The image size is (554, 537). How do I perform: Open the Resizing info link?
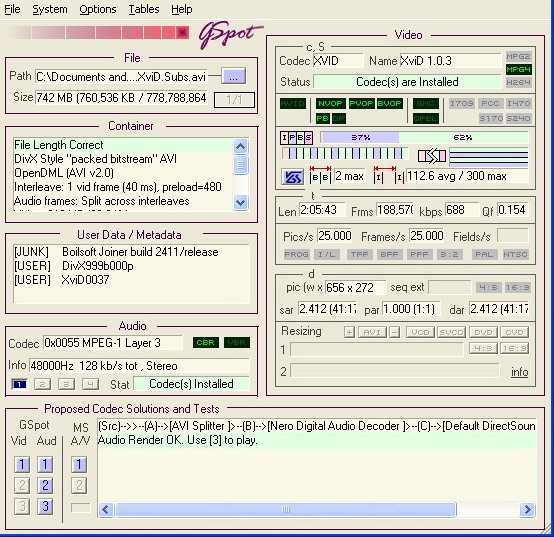click(519, 372)
